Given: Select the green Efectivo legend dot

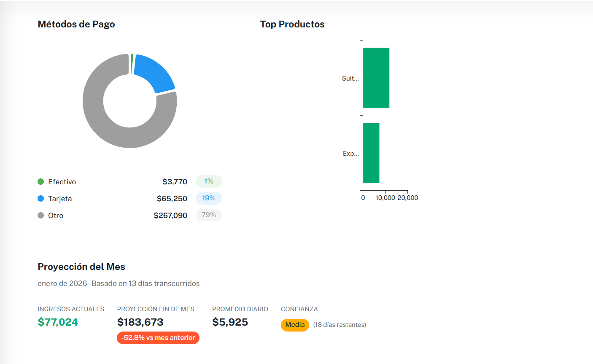Looking at the screenshot, I should (x=40, y=181).
